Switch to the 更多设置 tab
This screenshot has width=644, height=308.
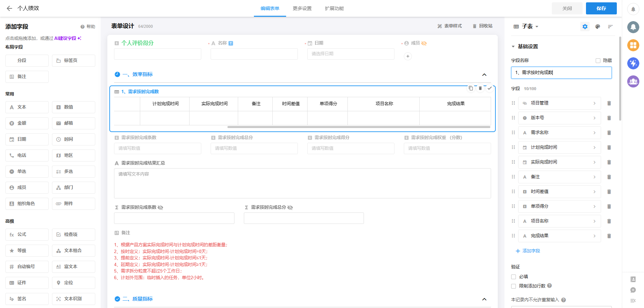click(302, 8)
